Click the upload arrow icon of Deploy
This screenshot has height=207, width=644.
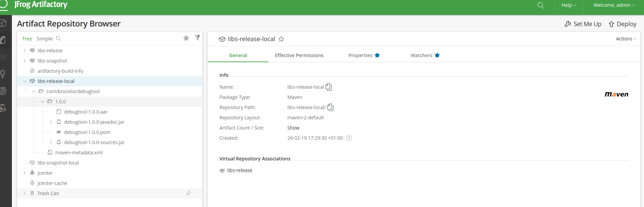(x=611, y=24)
